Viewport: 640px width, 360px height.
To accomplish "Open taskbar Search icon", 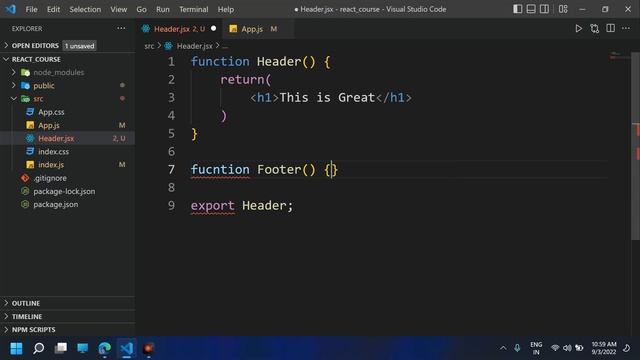I will [38, 348].
